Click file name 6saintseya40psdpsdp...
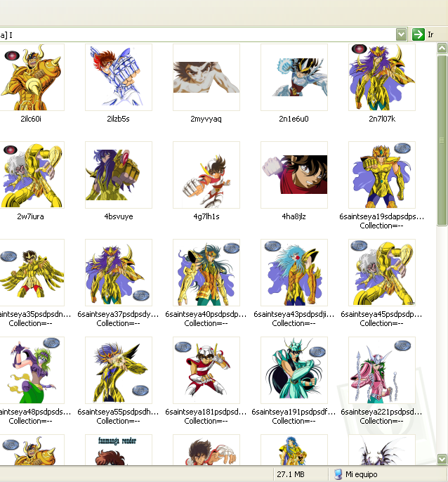This screenshot has height=482, width=448. point(206,315)
